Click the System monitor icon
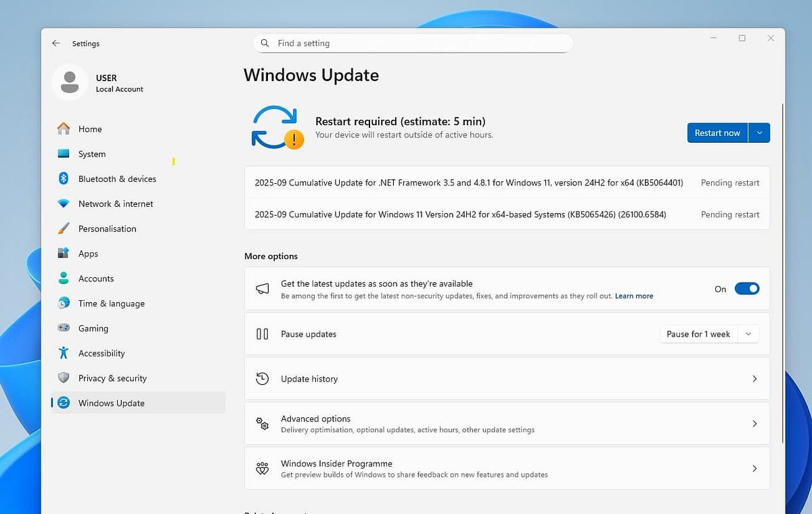The image size is (812, 514). point(64,154)
